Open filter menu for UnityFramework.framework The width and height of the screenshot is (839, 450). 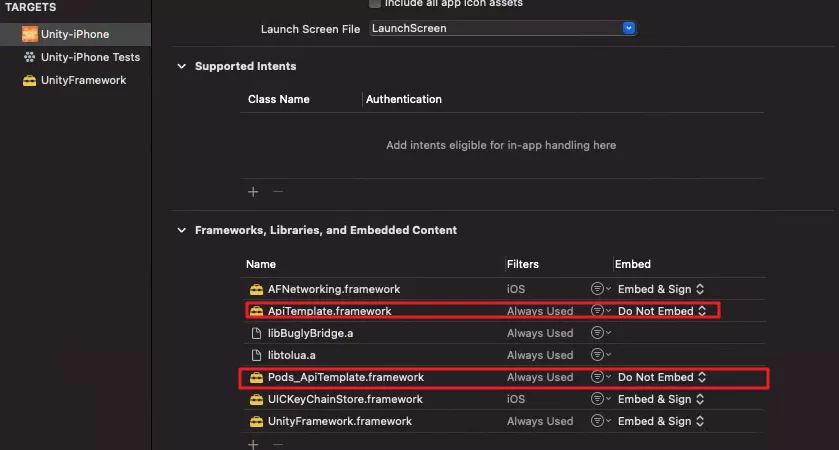pyautogui.click(x=601, y=421)
